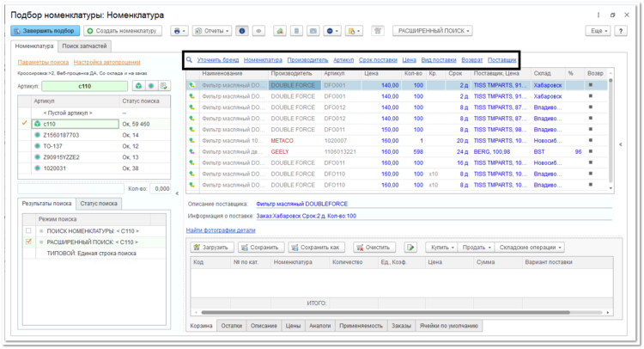Click the shopping cart toolbar icon
This screenshot has height=349, width=644.
click(378, 31)
